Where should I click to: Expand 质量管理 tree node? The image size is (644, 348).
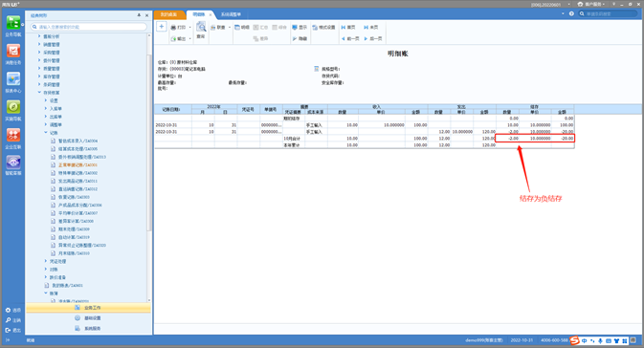[x=39, y=69]
